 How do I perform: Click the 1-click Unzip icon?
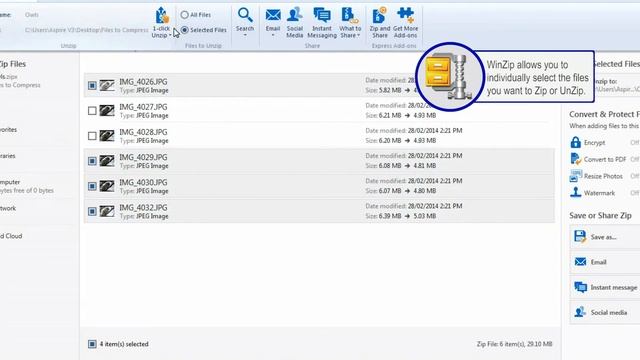(162, 16)
